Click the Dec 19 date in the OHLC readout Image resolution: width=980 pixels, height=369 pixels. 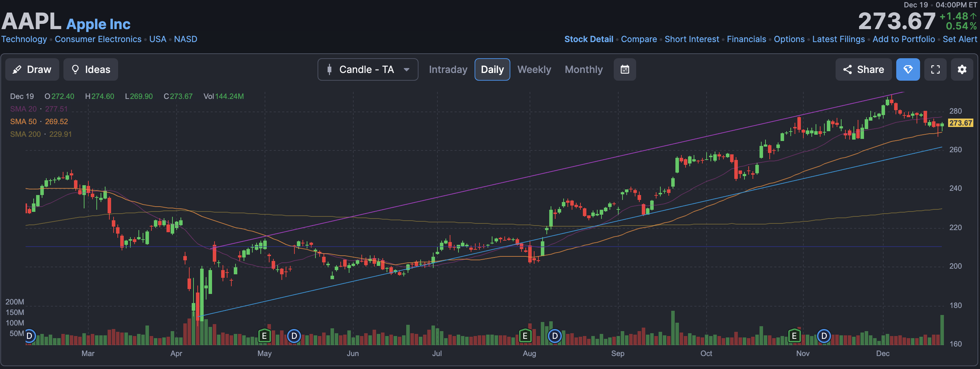pyautogui.click(x=22, y=96)
